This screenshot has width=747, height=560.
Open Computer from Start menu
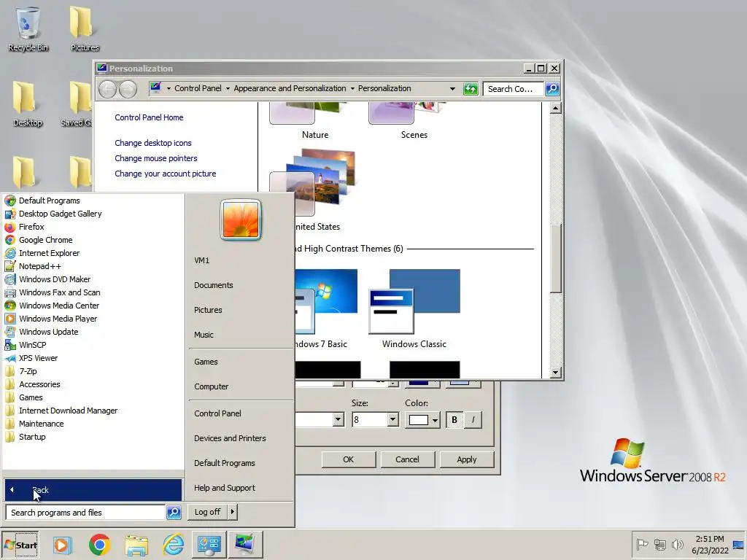tap(211, 386)
